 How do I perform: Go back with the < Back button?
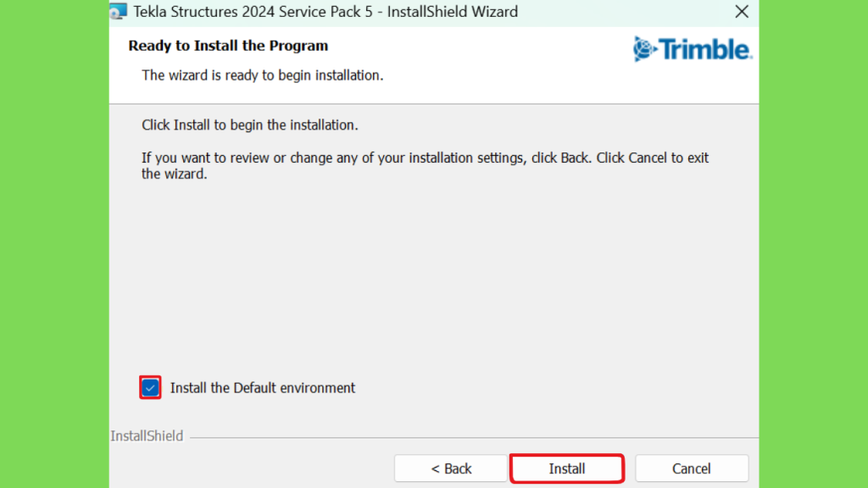click(451, 469)
